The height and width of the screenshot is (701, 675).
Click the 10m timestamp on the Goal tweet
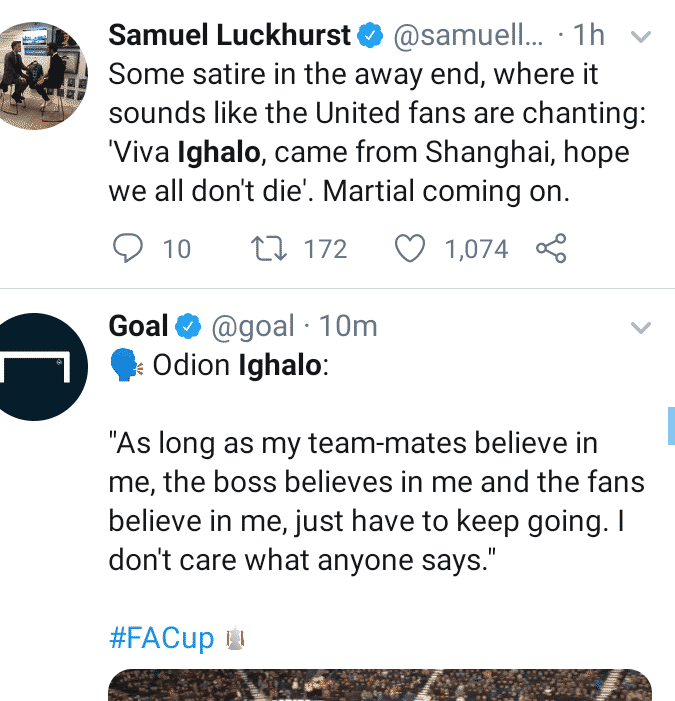point(345,326)
